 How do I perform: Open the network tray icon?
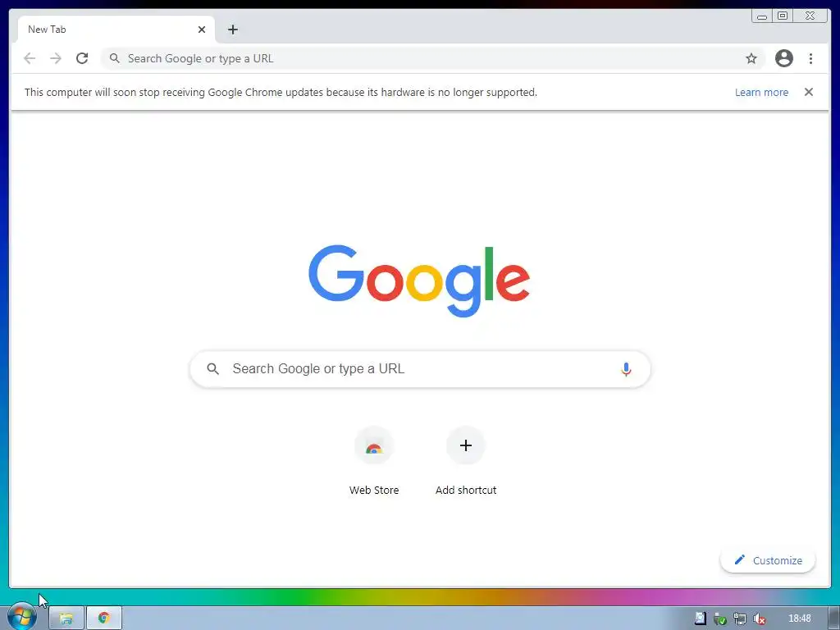pyautogui.click(x=739, y=619)
